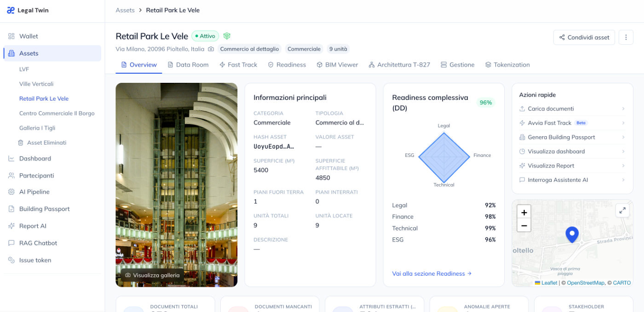Click the Partecipanti people icon
Viewport: 644px width, 312px height.
11,175
